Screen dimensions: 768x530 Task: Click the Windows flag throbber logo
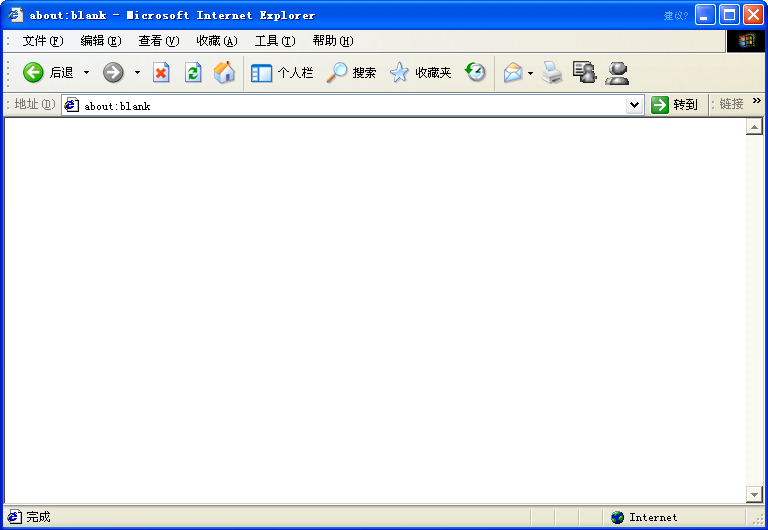[746, 41]
